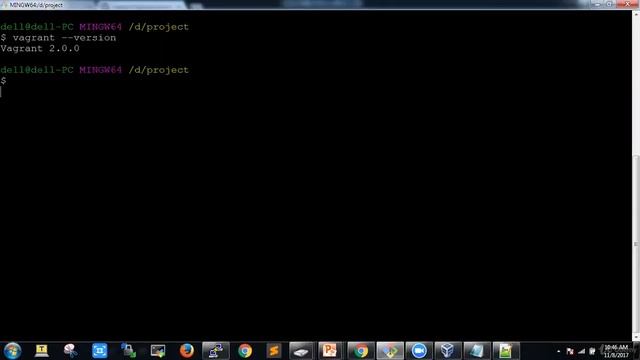Click the 'vagrant --version' command text
Viewport: 640px width, 360px height.
64,38
